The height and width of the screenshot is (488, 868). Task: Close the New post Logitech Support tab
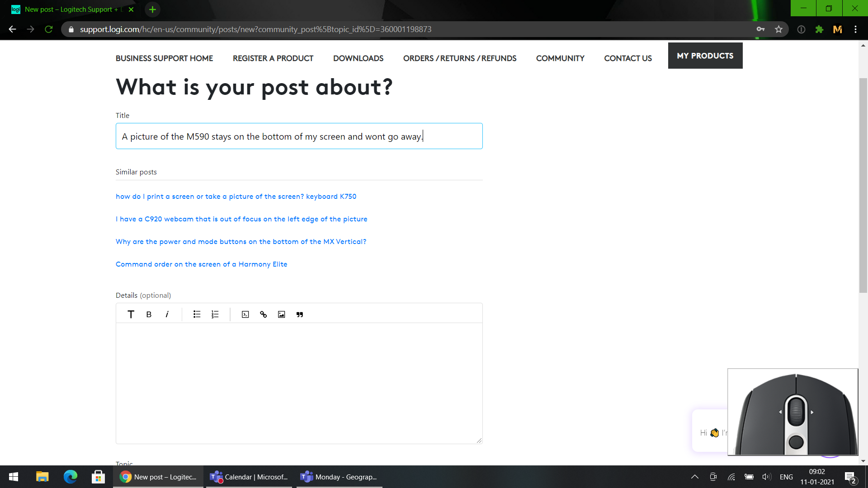click(131, 9)
